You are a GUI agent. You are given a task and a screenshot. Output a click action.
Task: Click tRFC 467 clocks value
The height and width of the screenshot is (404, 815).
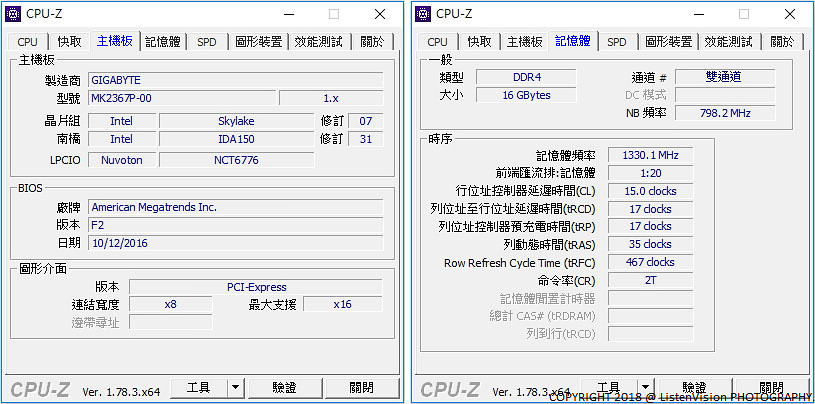[x=650, y=262]
